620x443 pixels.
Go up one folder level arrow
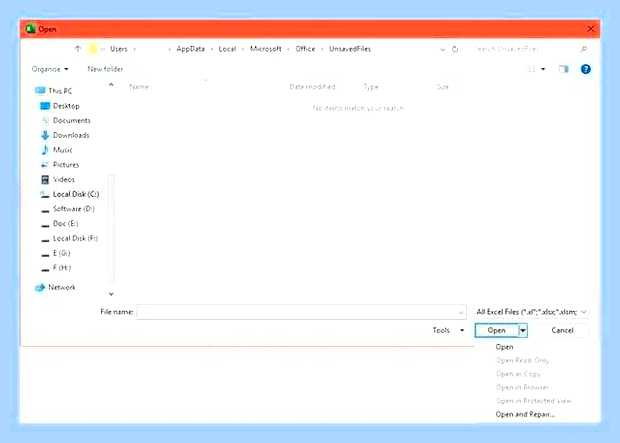pos(78,49)
